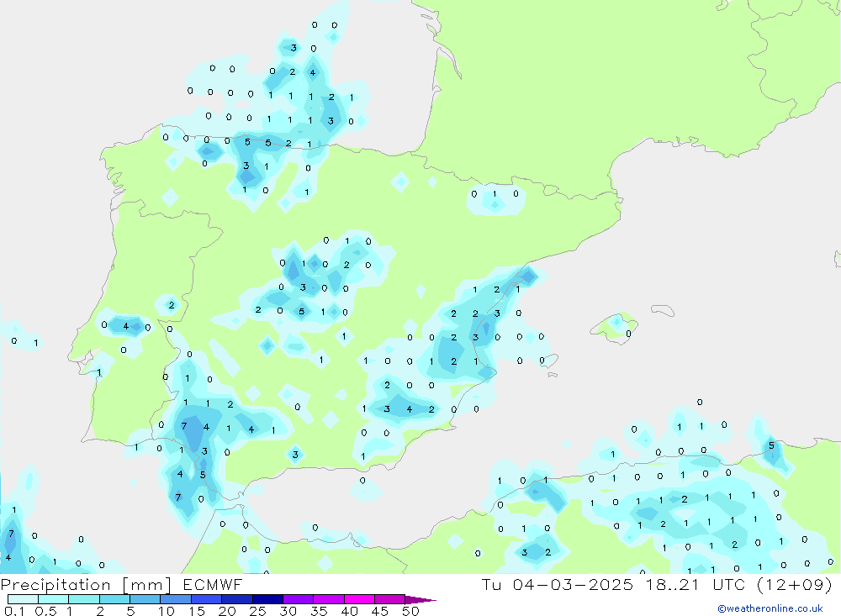This screenshot has width=841, height=616.
Task: Click the '10' legend scale label
Action: (167, 611)
